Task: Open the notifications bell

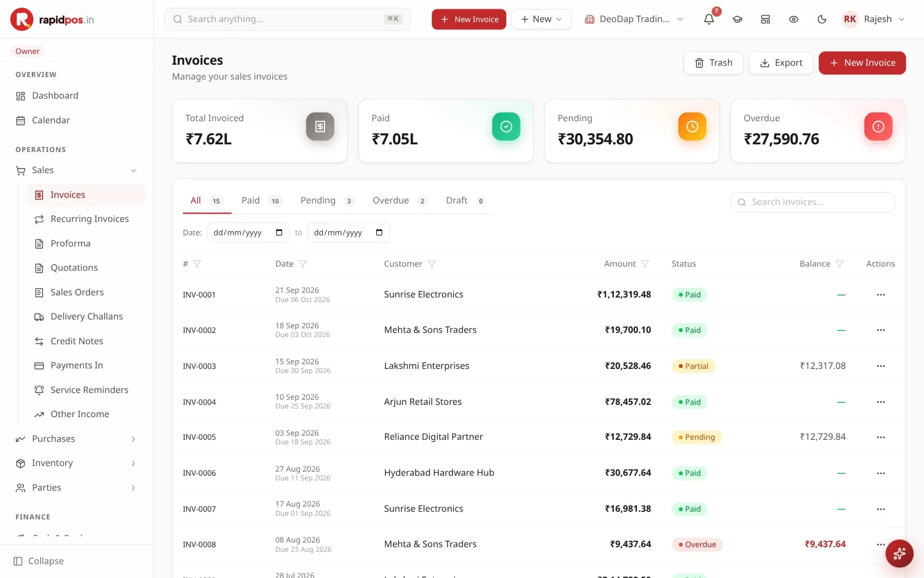Action: (x=709, y=19)
